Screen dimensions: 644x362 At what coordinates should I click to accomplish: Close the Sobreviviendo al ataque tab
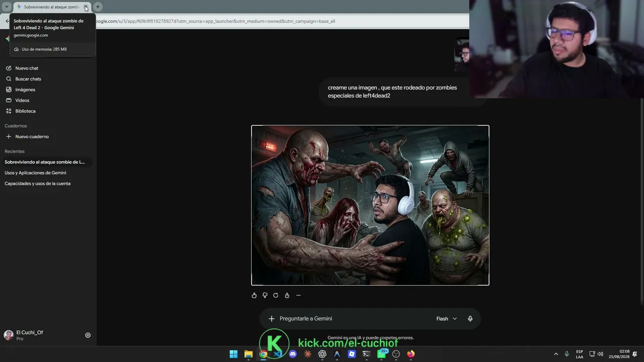(86, 7)
